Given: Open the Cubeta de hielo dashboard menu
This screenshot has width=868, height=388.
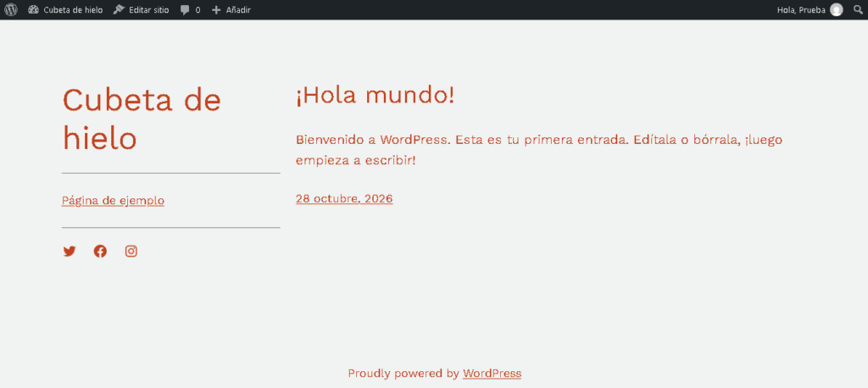Looking at the screenshot, I should click(x=65, y=9).
